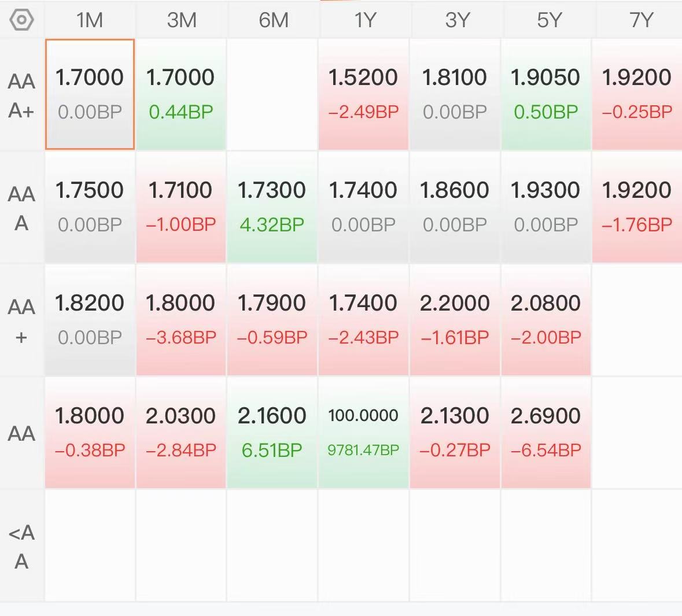The width and height of the screenshot is (682, 616).
Task: Open AA 6M cell with 6.51BP
Action: (272, 433)
